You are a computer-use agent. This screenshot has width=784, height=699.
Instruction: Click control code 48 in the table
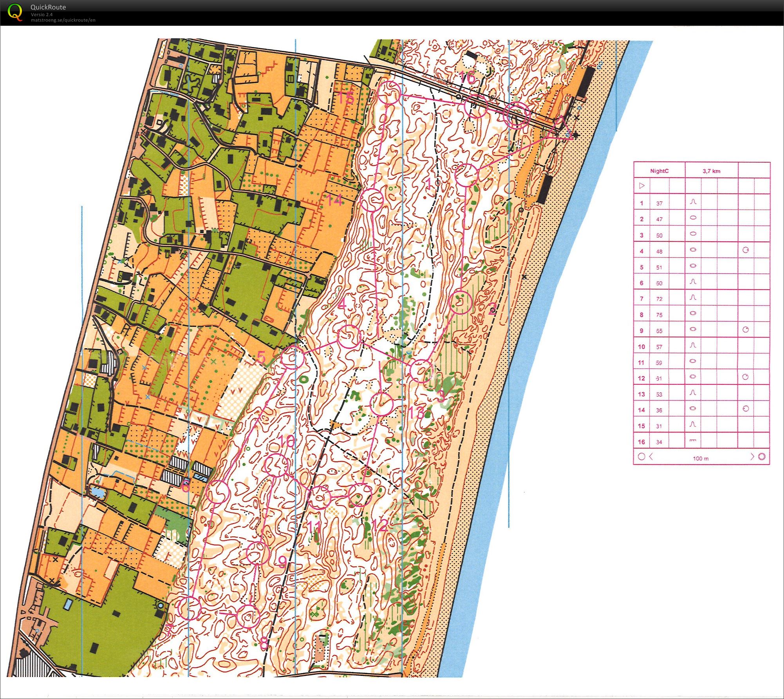659,252
